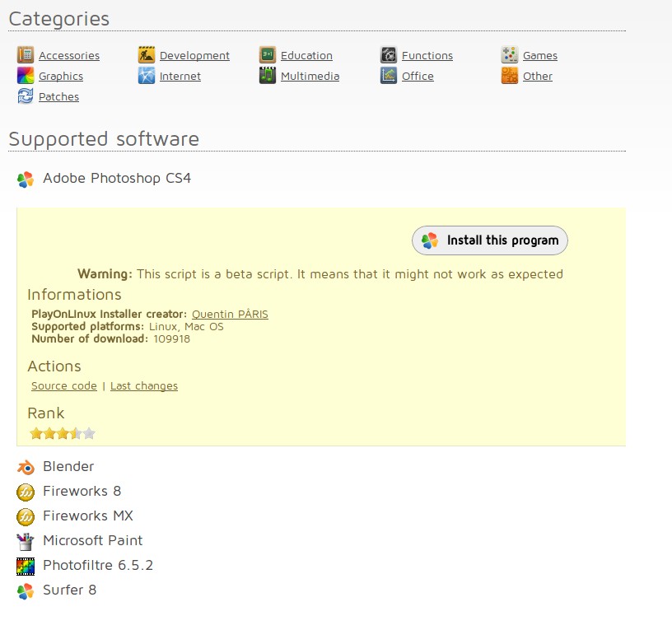
Task: Click the Surfer 8 icon
Action: coord(26,591)
